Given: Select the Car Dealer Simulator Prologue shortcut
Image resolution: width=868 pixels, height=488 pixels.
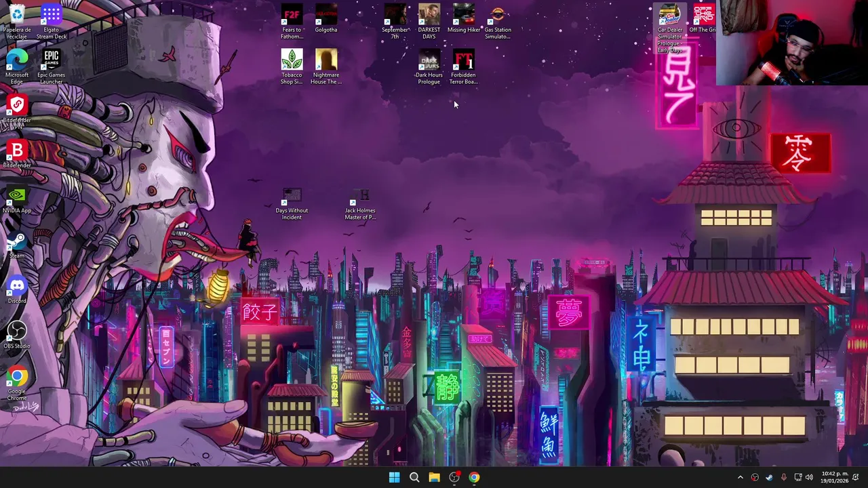Looking at the screenshot, I should 669,28.
